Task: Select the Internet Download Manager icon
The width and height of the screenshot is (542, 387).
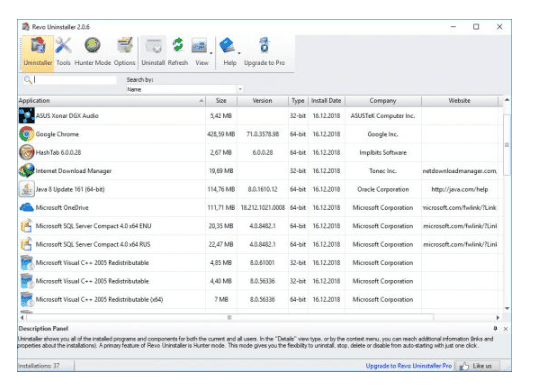Action: (27, 170)
